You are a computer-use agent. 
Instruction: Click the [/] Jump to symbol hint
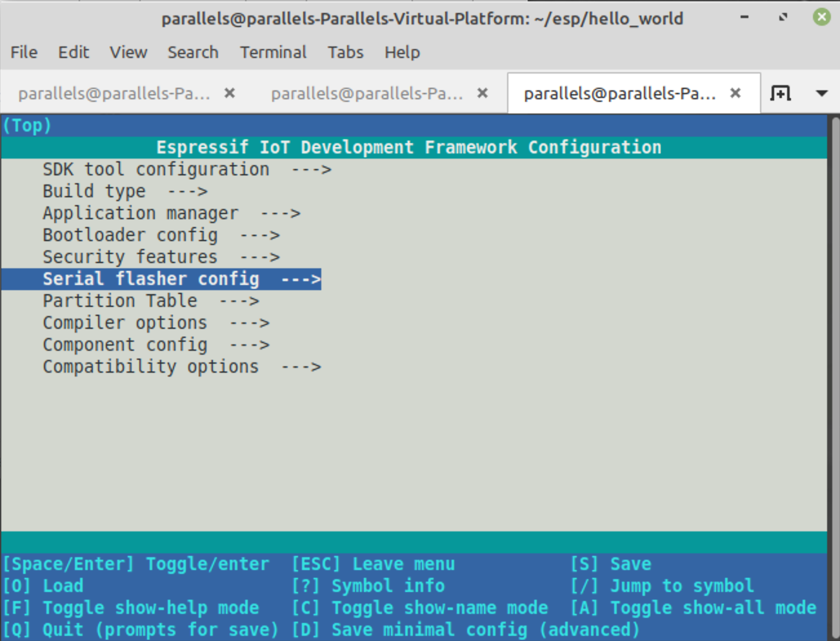[x=662, y=586]
